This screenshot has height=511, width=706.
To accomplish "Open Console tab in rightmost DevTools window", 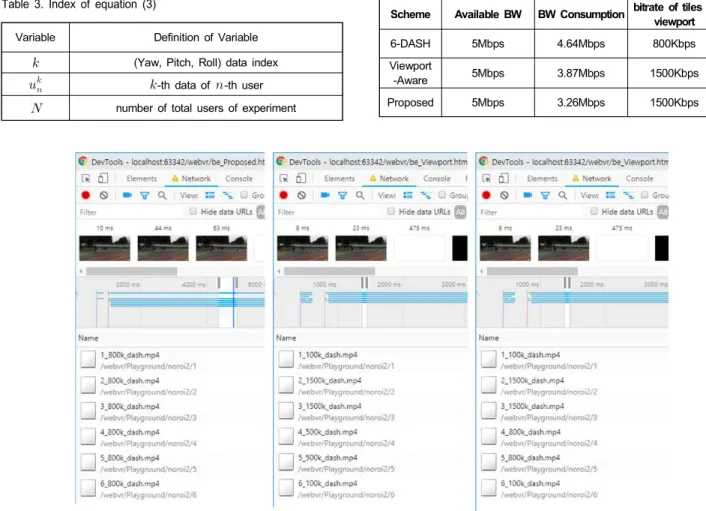I will 639,179.
